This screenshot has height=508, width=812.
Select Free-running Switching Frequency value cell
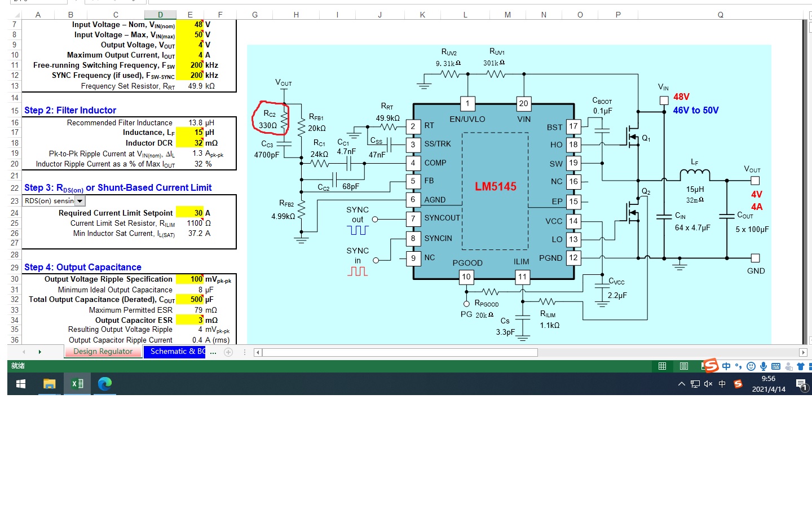click(x=190, y=65)
